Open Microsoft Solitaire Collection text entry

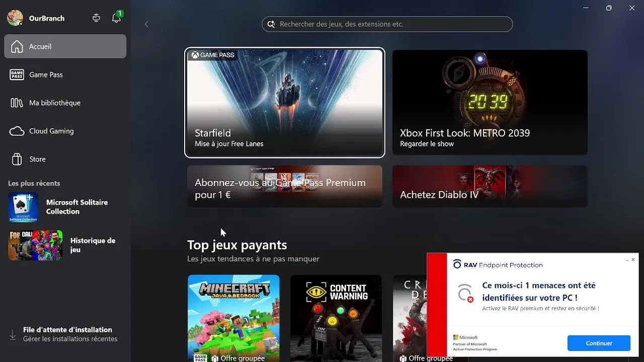(x=77, y=207)
